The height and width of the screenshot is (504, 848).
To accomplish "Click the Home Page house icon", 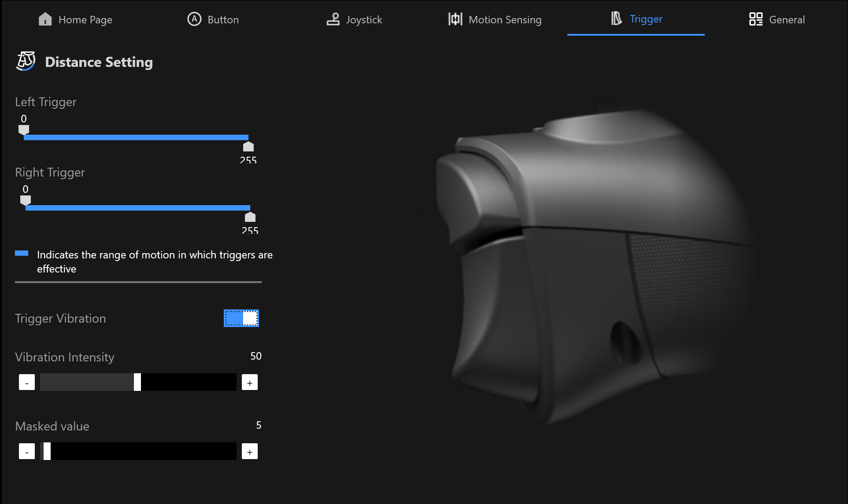I will [45, 19].
